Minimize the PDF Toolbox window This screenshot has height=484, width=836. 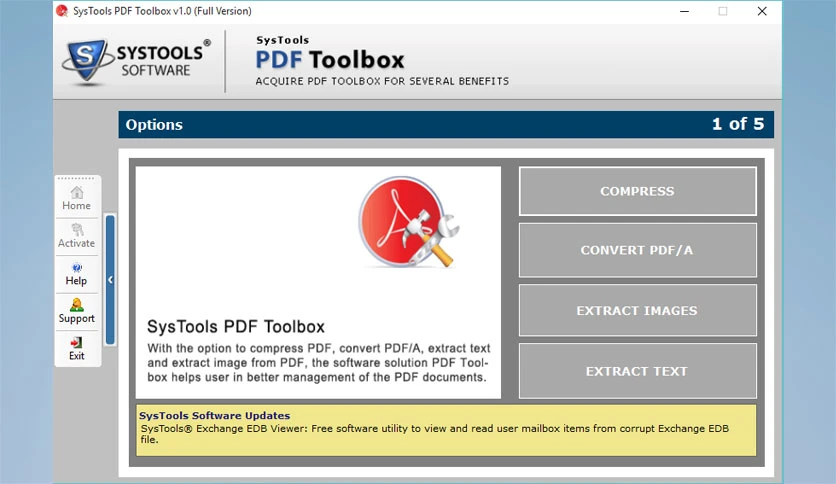pyautogui.click(x=685, y=11)
